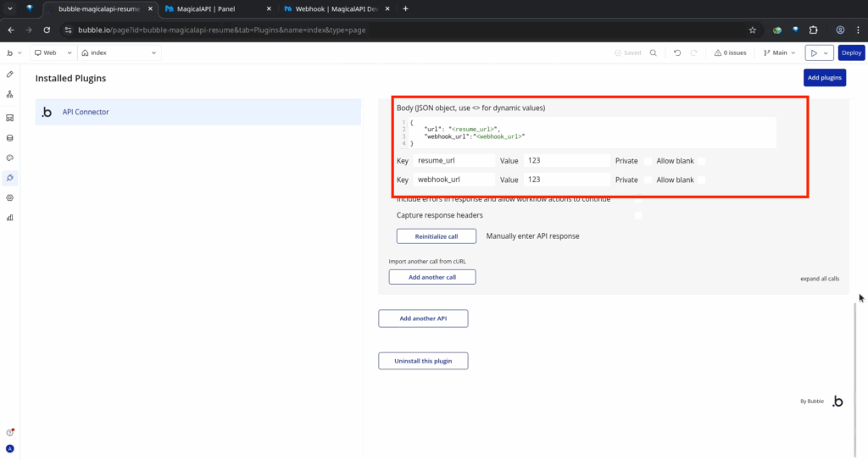Open the browser Extensions puzzle icon

click(x=813, y=30)
